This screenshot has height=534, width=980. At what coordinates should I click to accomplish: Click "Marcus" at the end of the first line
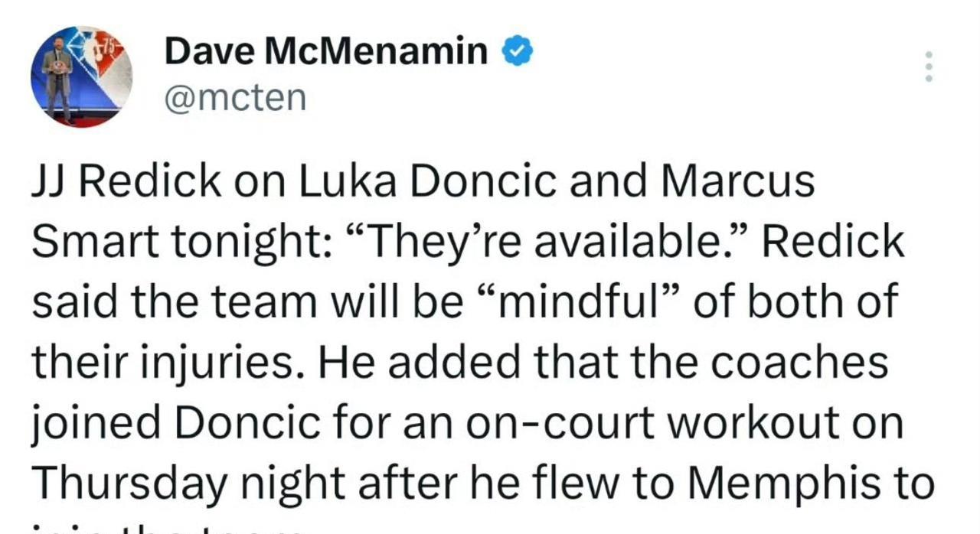[x=737, y=184]
